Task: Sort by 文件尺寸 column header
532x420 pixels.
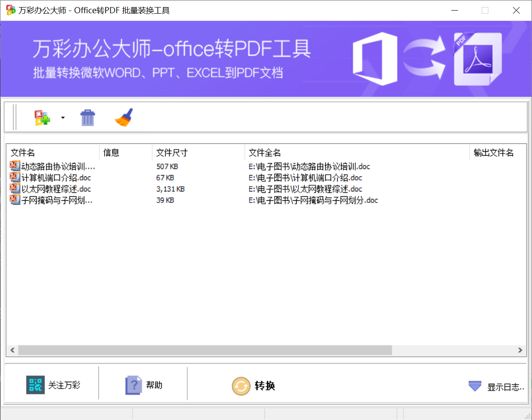Action: coord(198,153)
